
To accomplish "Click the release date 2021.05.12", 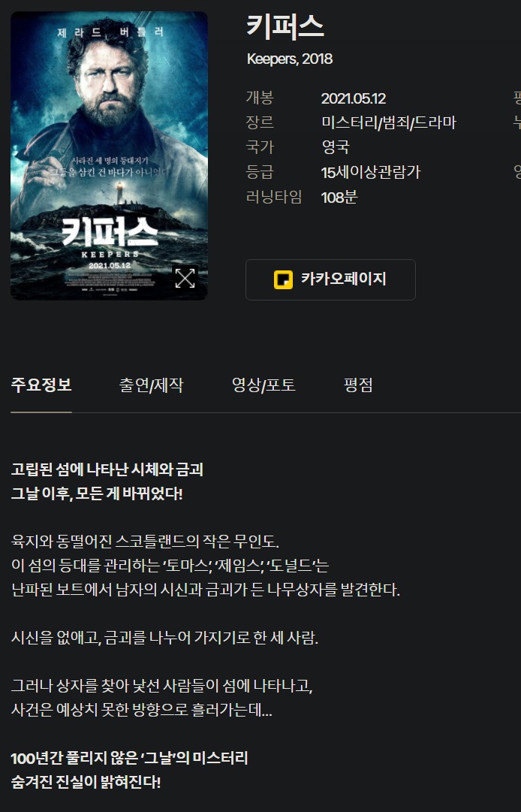I will (x=354, y=98).
